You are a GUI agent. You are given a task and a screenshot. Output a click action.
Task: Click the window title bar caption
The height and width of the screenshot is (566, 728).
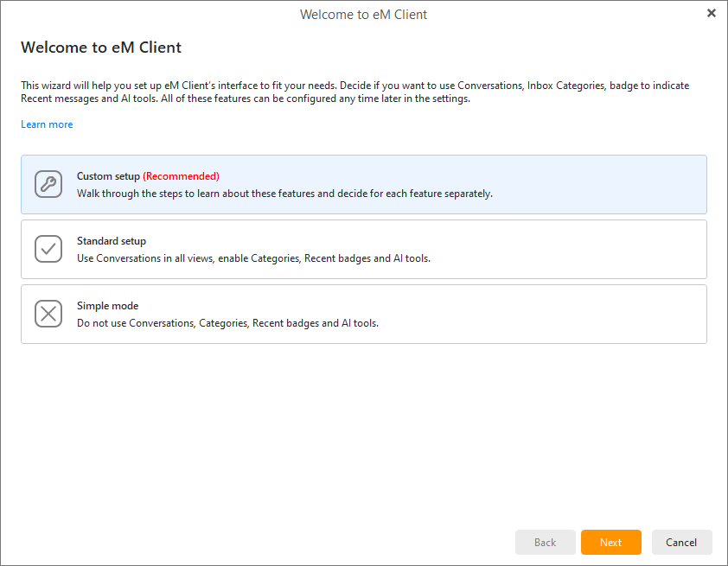[x=363, y=14]
